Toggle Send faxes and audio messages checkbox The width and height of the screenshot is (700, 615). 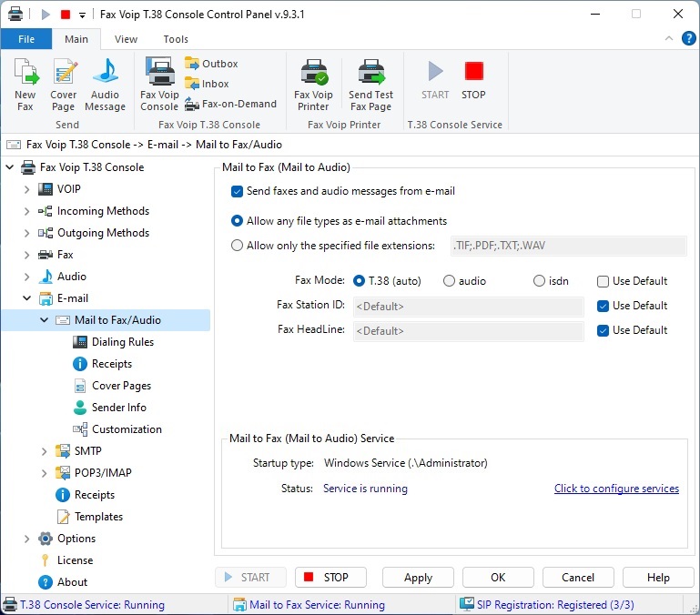(237, 191)
